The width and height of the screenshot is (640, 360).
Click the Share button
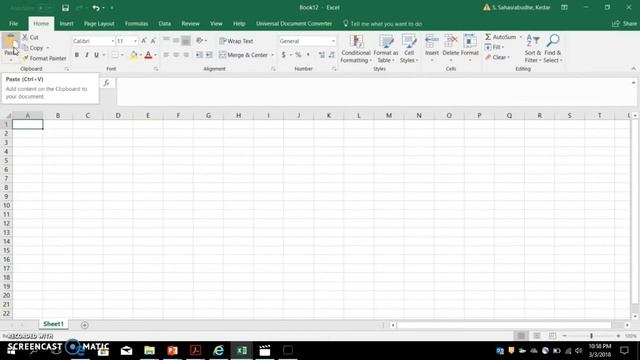tap(624, 24)
